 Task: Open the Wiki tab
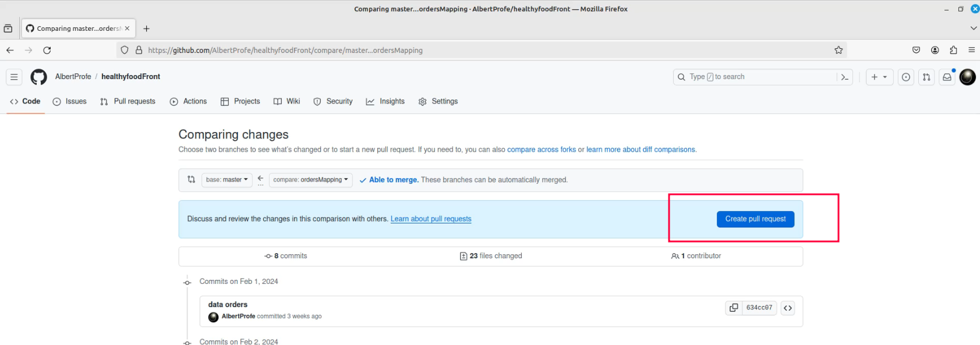[287, 101]
